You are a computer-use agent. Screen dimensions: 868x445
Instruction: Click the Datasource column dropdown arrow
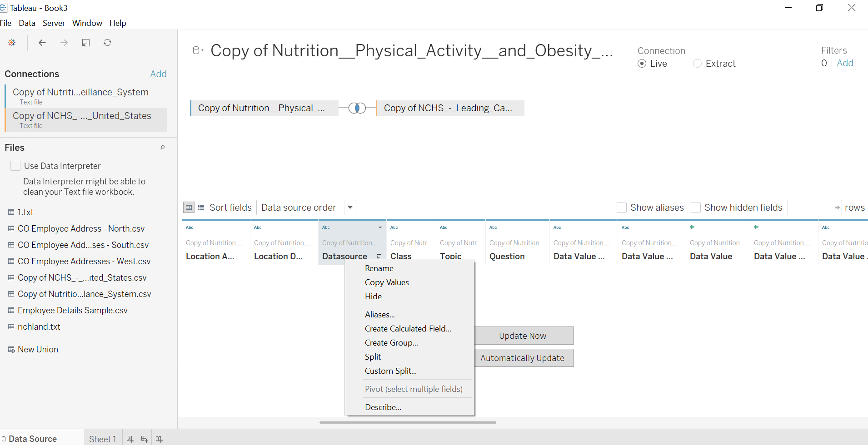380,227
